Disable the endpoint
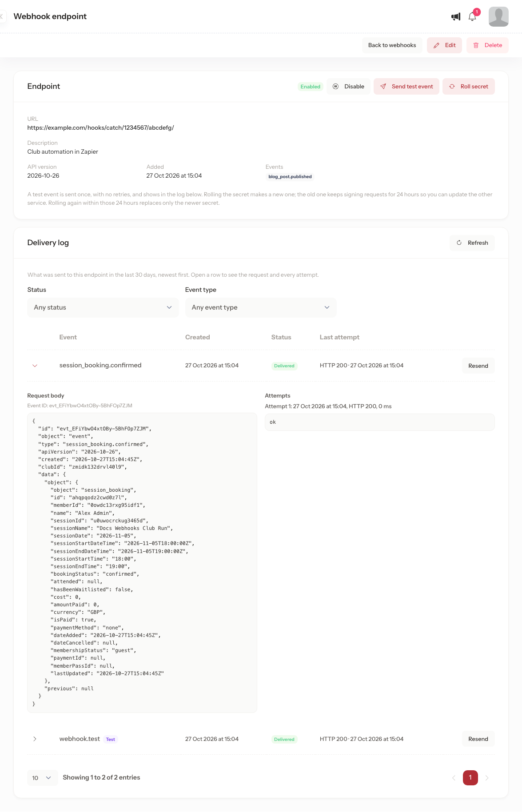The width and height of the screenshot is (522, 812). [x=349, y=87]
